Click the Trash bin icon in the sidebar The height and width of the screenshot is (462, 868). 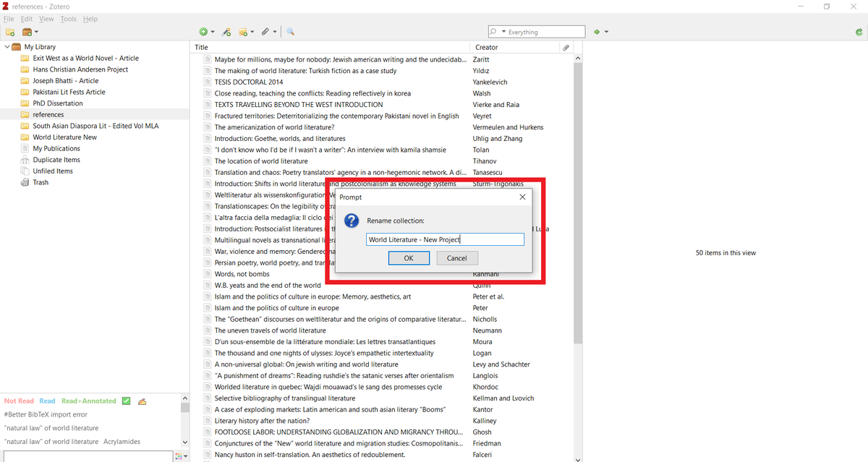click(x=25, y=182)
